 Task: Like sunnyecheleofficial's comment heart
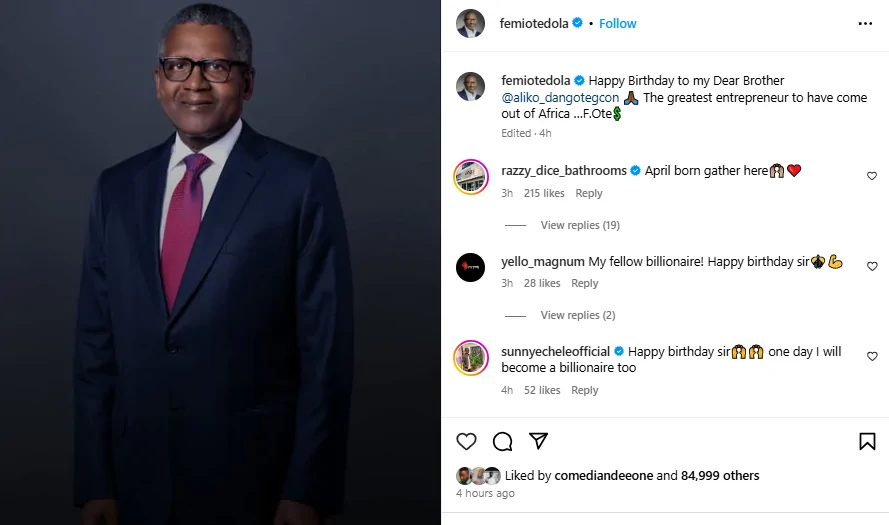point(872,356)
